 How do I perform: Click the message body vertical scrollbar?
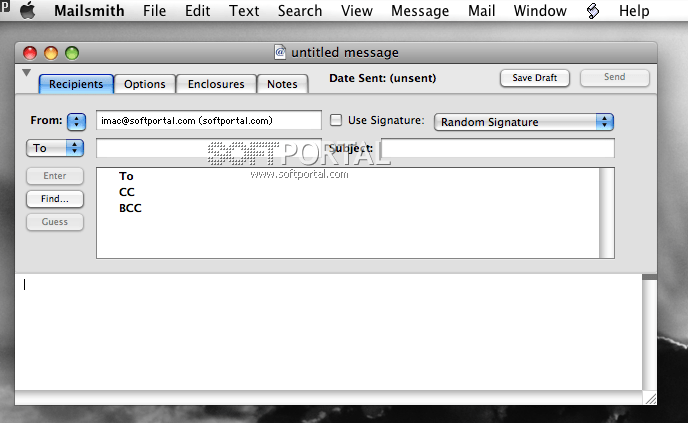click(x=649, y=333)
